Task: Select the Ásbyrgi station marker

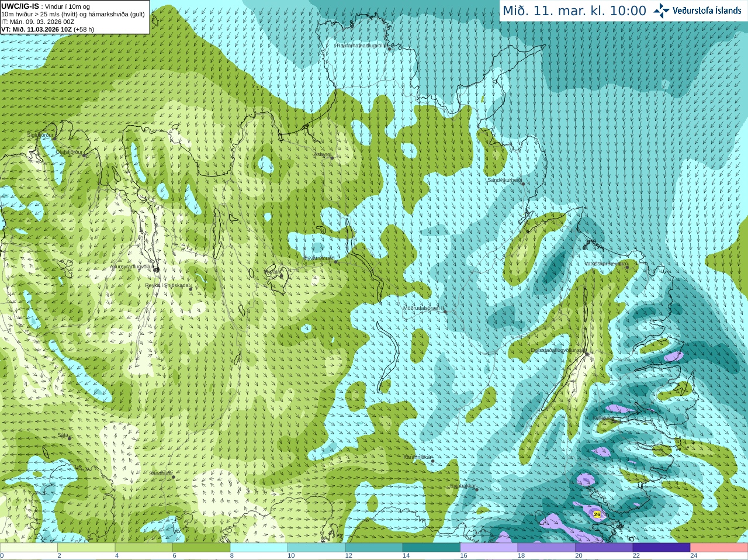Action: (x=332, y=158)
